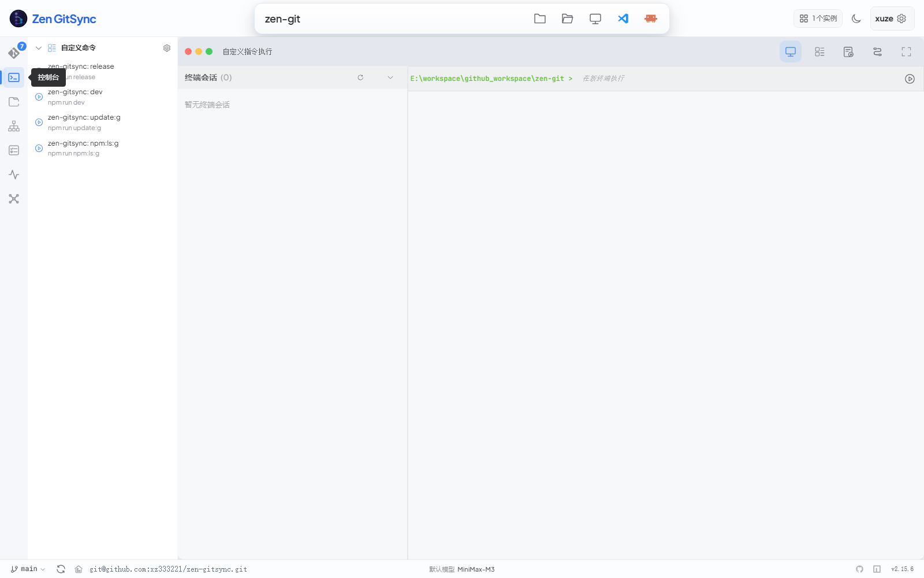This screenshot has height=578, width=924.
Task: Switch to command list view in toolbar
Action: (819, 51)
